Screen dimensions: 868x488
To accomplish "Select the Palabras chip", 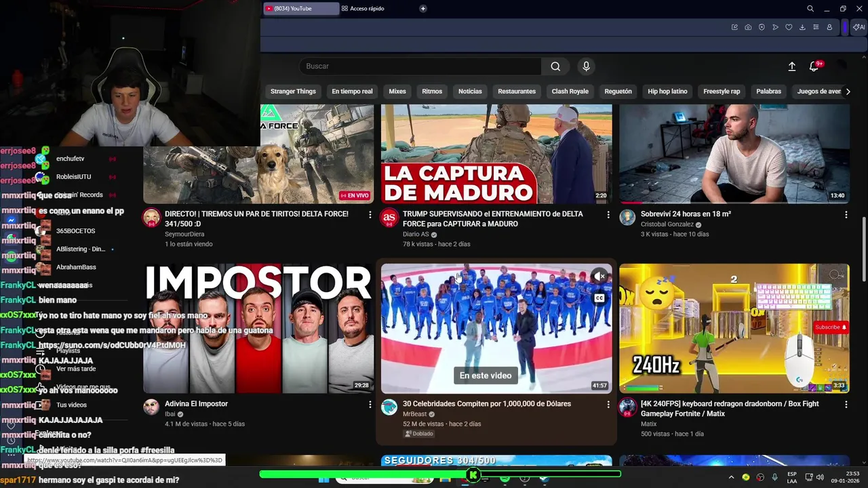I will (768, 91).
